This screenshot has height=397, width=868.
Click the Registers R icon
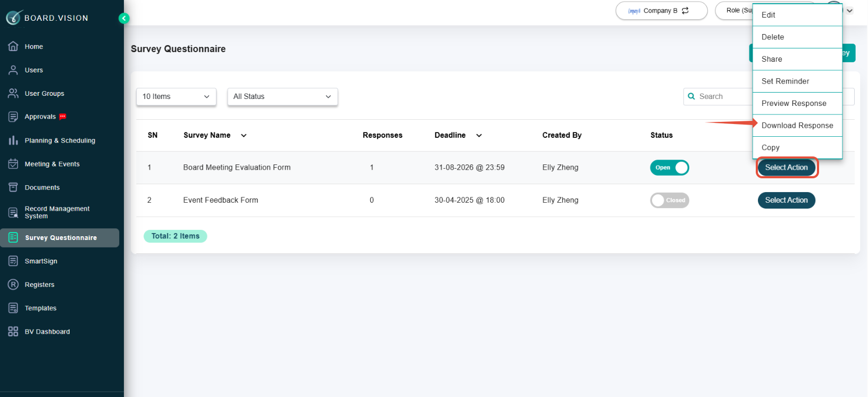tap(13, 284)
